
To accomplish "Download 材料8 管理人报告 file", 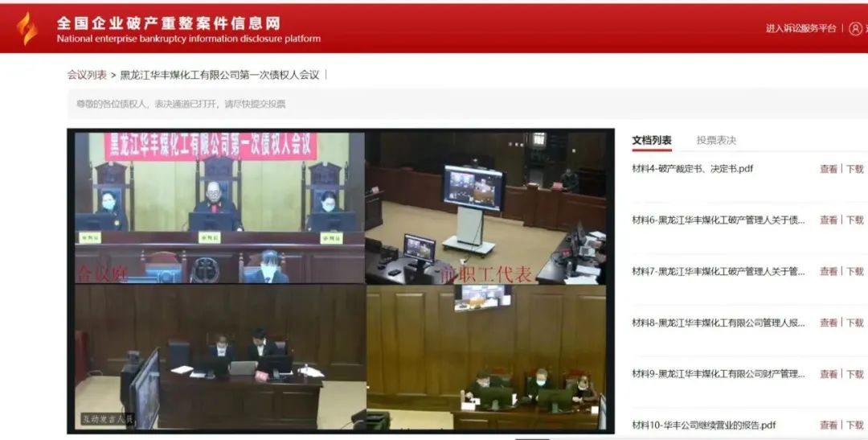I will tap(854, 323).
